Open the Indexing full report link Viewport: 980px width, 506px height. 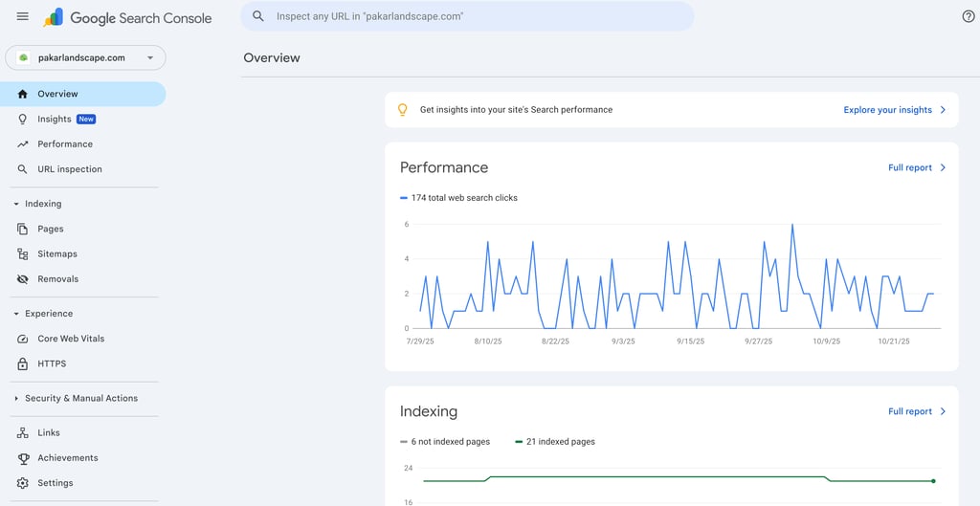pos(916,411)
